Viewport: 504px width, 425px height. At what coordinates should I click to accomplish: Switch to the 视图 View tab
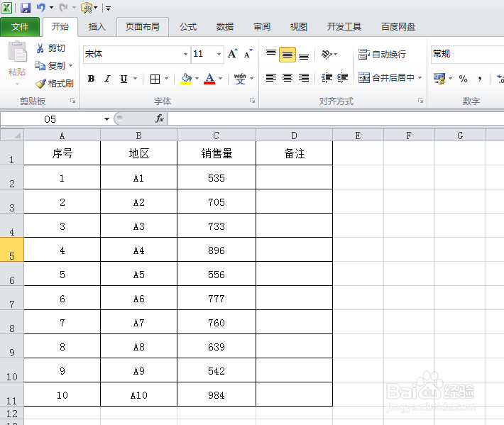click(299, 27)
